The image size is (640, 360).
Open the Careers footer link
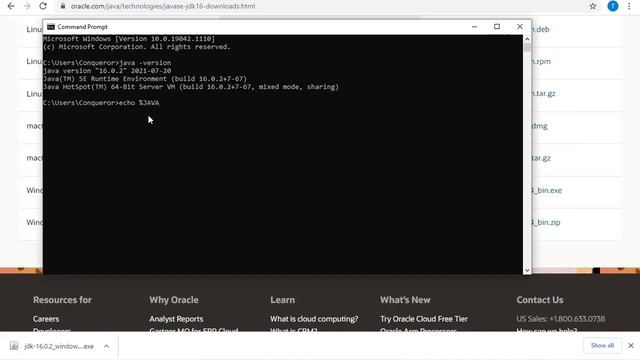[x=46, y=319]
